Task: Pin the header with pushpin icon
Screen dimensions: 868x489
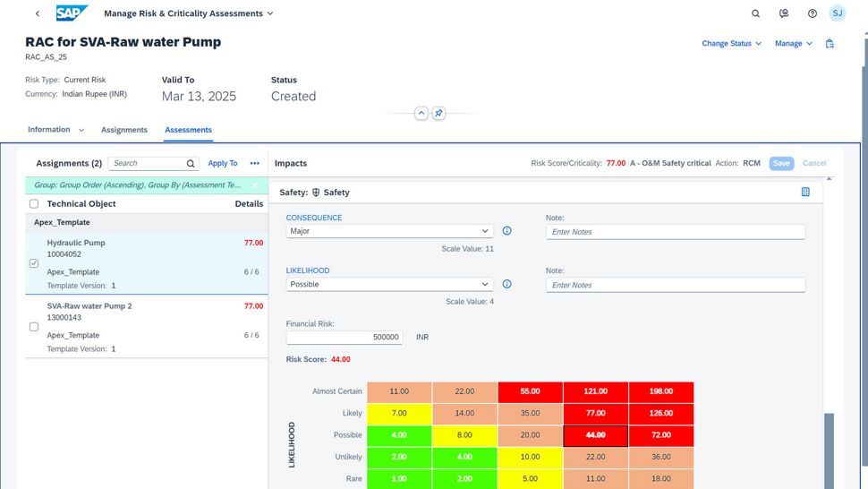Action: 438,114
